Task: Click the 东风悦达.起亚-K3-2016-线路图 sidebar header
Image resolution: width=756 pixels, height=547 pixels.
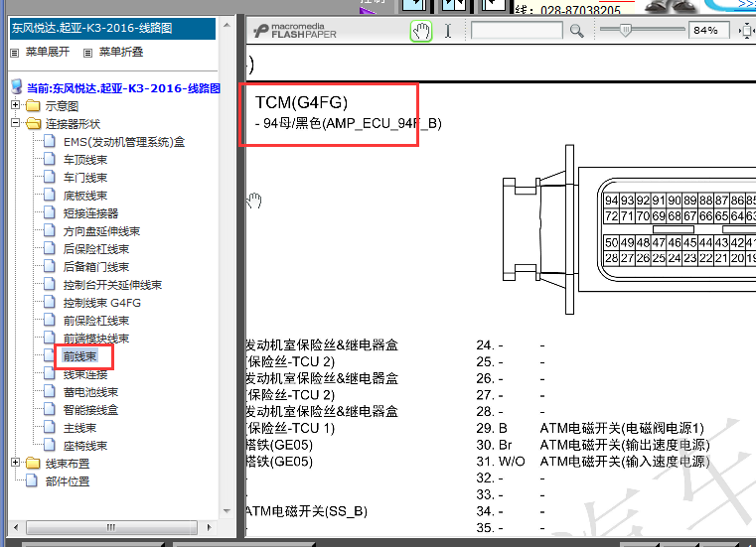Action: (112, 29)
